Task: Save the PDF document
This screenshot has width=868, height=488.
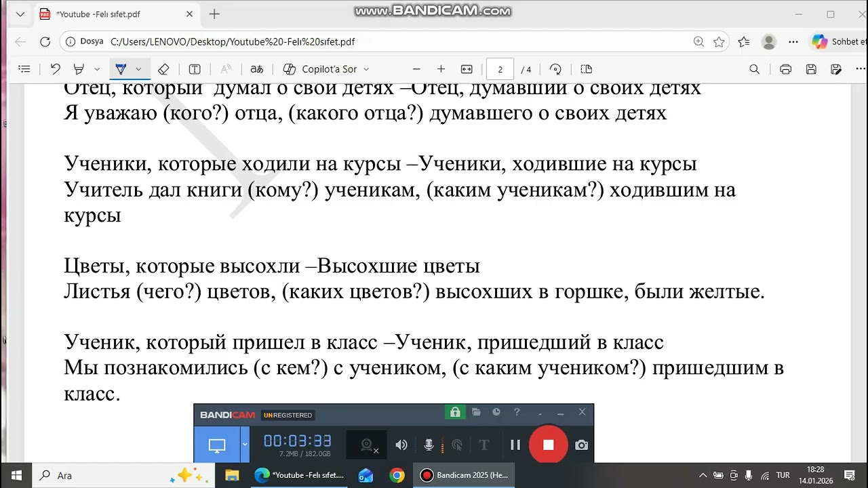Action: 811,69
